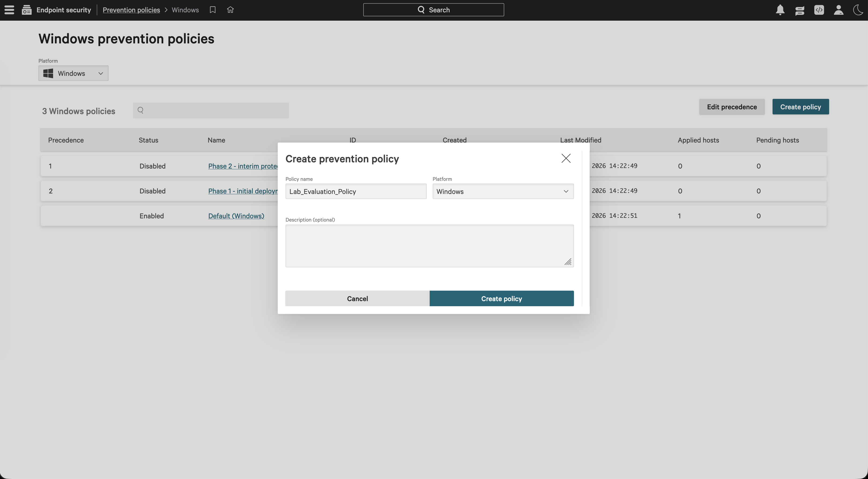Screen dimensions: 868x479
Task: Click the '3 Windows policies' count text
Action: (x=79, y=111)
